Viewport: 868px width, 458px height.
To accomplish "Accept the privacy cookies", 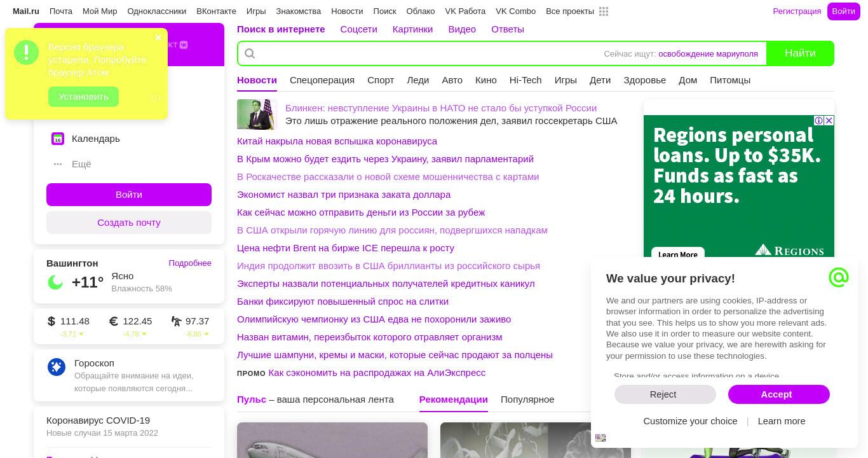I will [x=779, y=394].
